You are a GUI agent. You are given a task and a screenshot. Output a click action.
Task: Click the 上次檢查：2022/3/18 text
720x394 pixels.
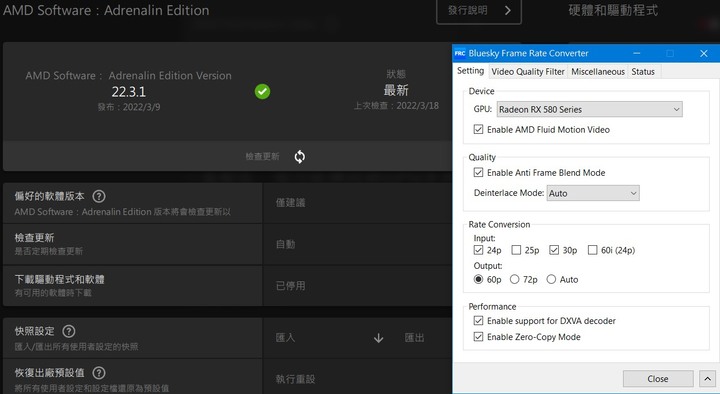pos(396,106)
